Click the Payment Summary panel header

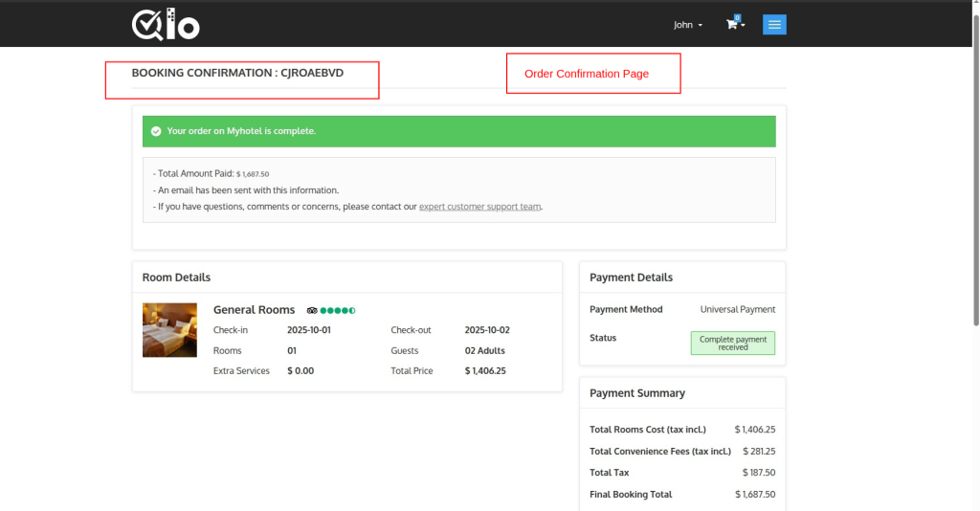click(637, 393)
